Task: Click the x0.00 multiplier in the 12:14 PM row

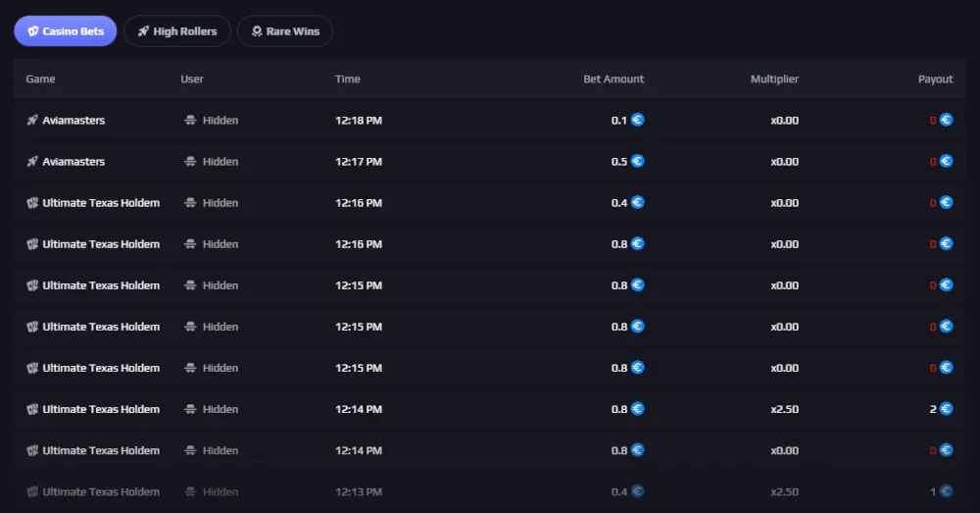Action: pyautogui.click(x=784, y=450)
